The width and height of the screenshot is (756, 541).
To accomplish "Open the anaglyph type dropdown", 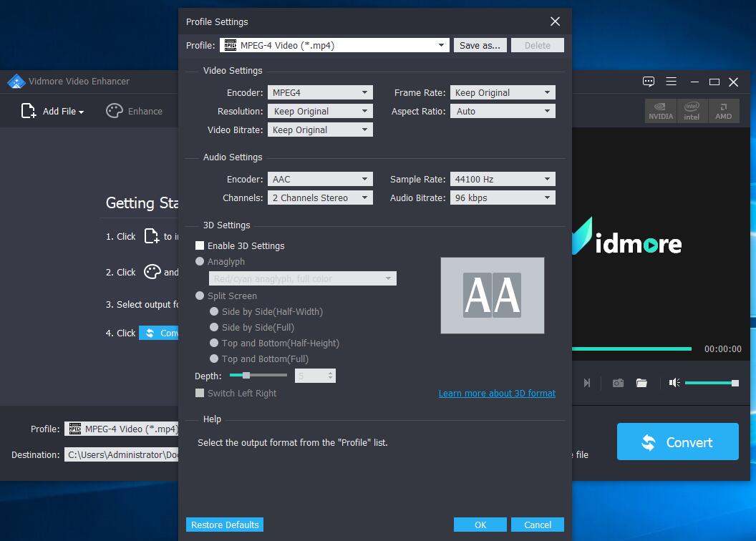I will 303,278.
